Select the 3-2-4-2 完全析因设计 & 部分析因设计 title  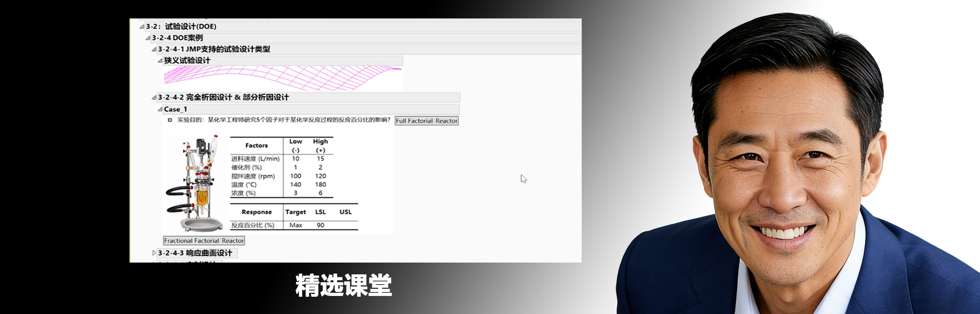pyautogui.click(x=223, y=97)
